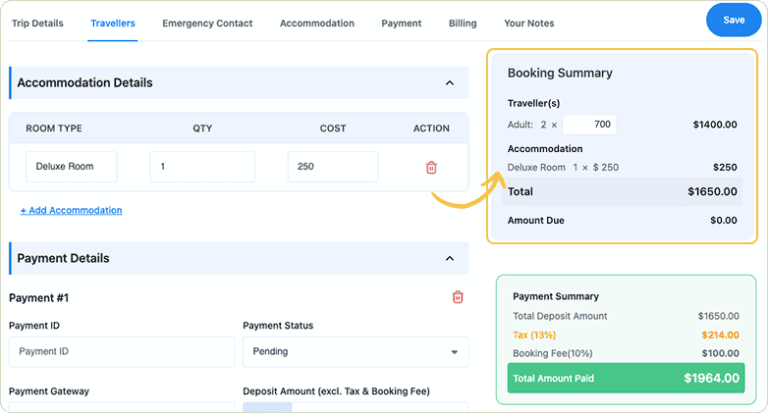Delete the Deluxe Room accommodation row
The height and width of the screenshot is (413, 768).
point(431,167)
